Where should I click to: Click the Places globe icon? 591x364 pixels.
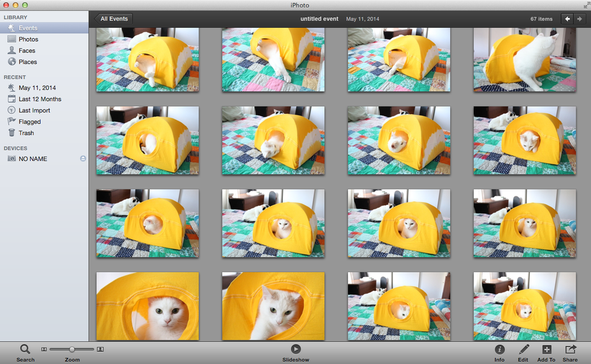12,61
